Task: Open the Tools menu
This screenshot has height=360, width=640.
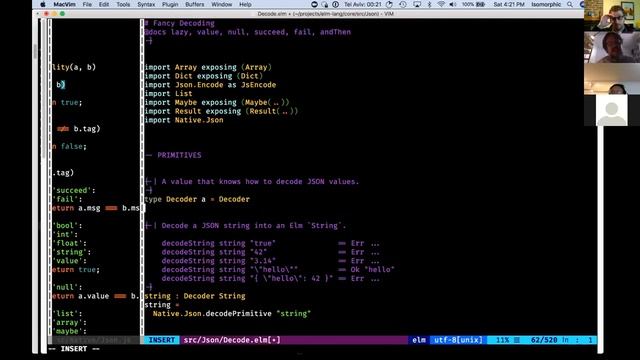Action: coord(123,4)
